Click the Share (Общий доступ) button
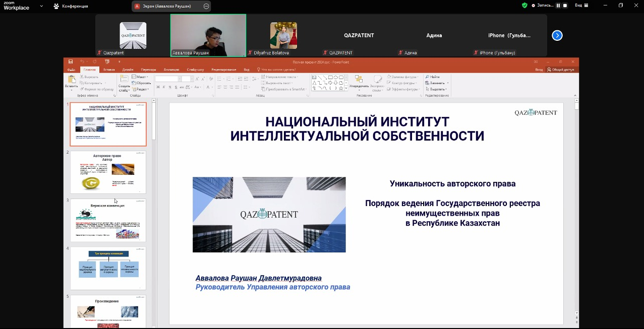The width and height of the screenshot is (644, 329). coord(561,70)
